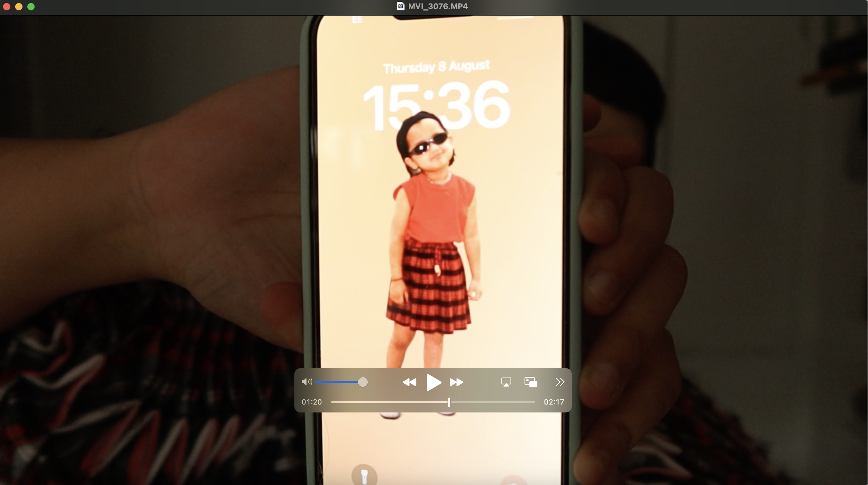Click the timeline playhead marker
The image size is (868, 485).
tap(449, 402)
